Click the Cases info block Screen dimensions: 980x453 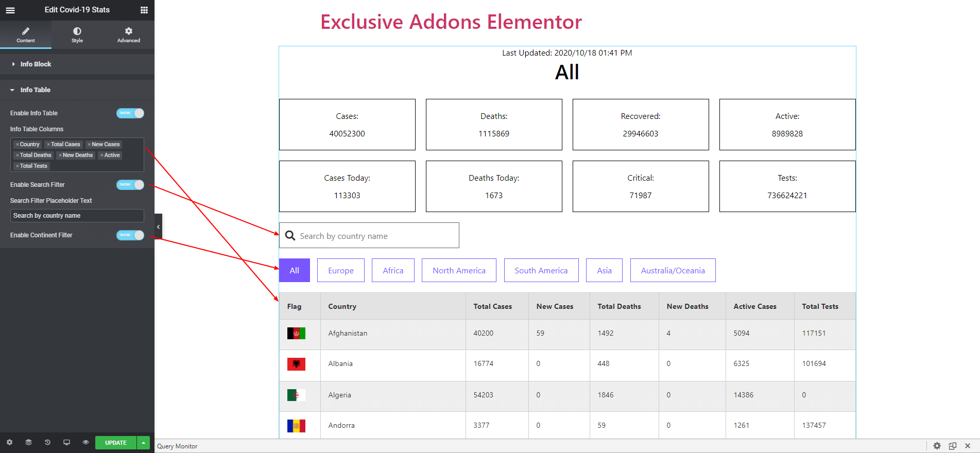point(347,125)
